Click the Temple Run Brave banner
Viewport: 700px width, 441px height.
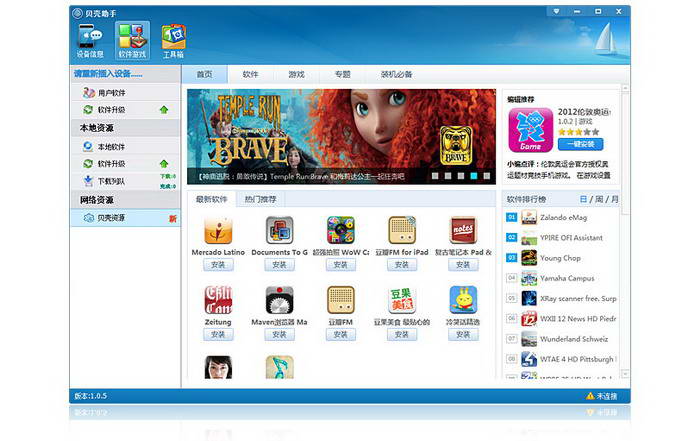[x=341, y=137]
